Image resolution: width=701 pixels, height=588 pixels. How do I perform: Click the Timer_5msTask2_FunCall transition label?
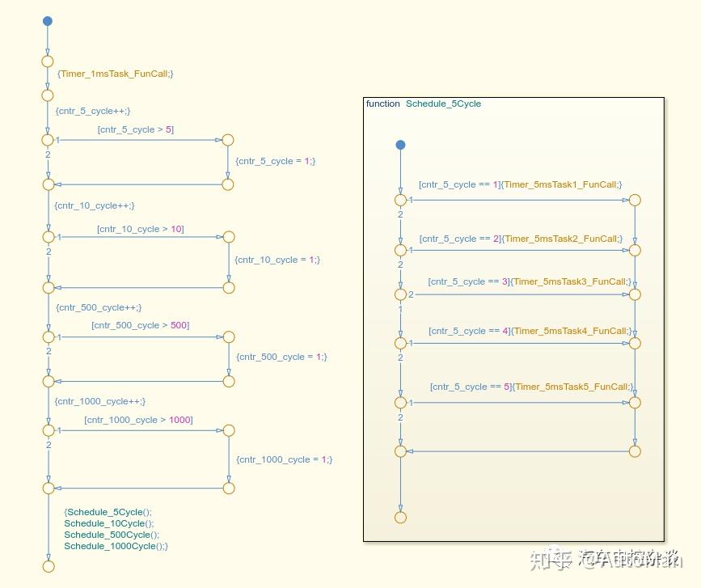click(521, 239)
